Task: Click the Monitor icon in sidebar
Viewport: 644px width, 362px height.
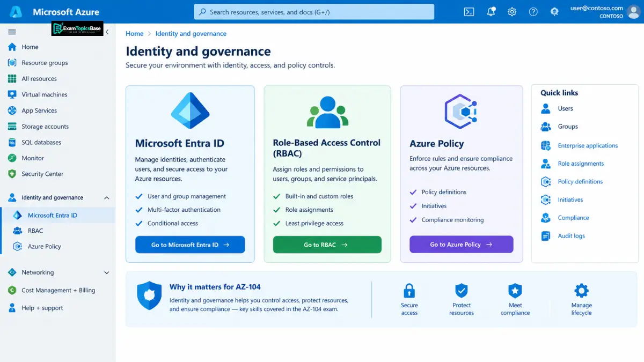Action: pos(12,158)
